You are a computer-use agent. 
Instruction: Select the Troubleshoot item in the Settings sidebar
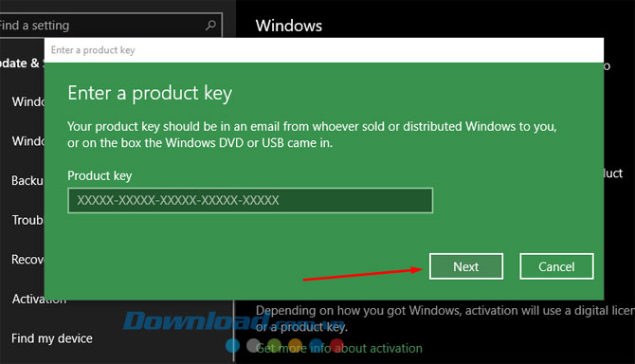pos(27,220)
